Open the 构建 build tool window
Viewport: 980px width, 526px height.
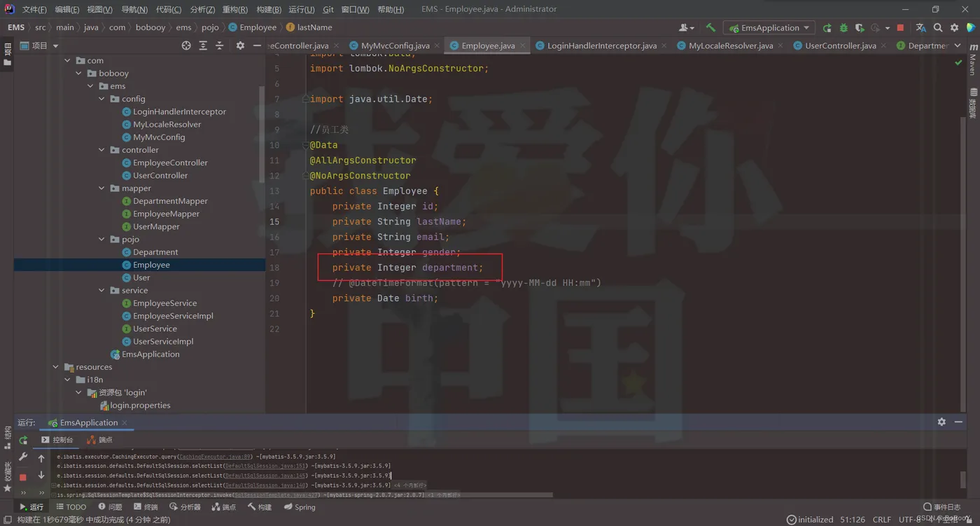pyautogui.click(x=260, y=507)
